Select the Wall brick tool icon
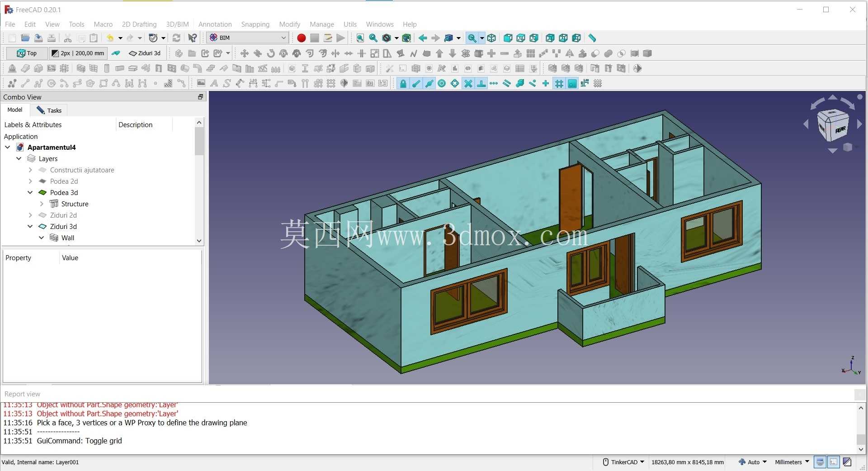The width and height of the screenshot is (868, 471). click(81, 68)
